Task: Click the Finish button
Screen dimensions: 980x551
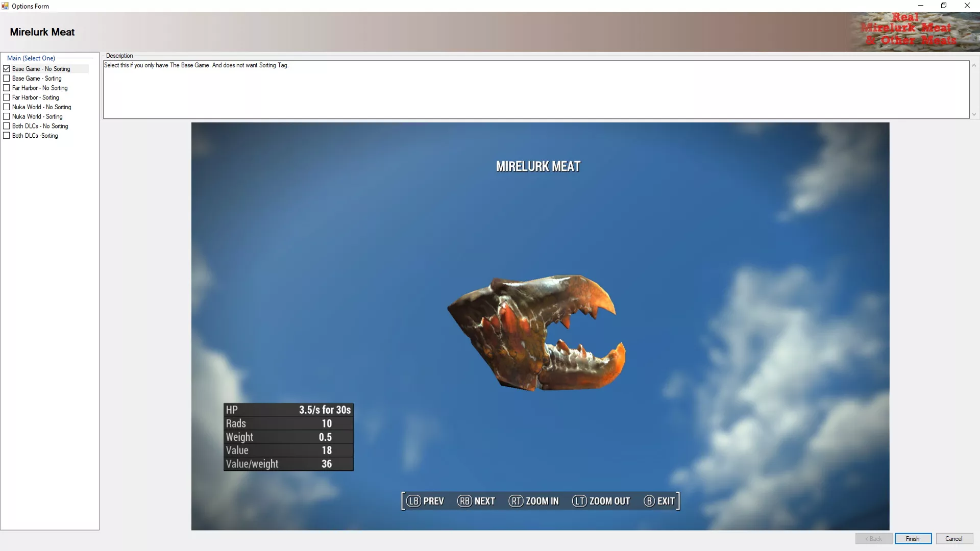Action: [x=913, y=539]
